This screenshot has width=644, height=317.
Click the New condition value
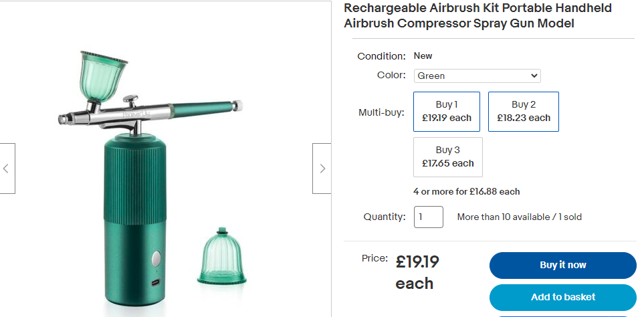tap(423, 56)
